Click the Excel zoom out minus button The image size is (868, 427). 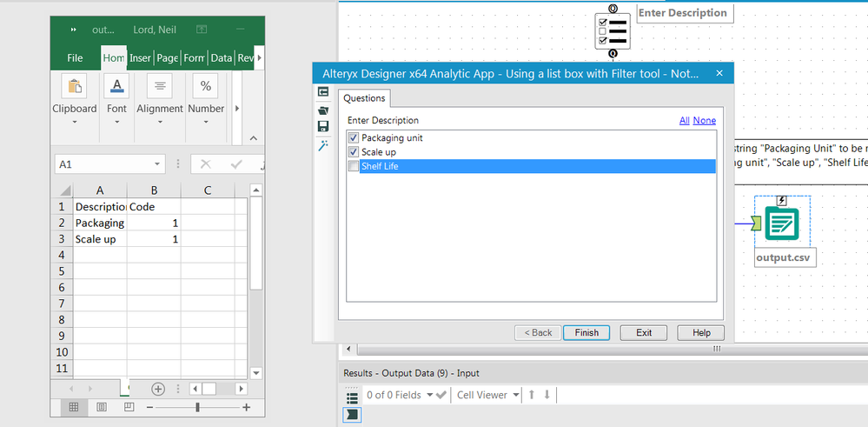point(149,408)
